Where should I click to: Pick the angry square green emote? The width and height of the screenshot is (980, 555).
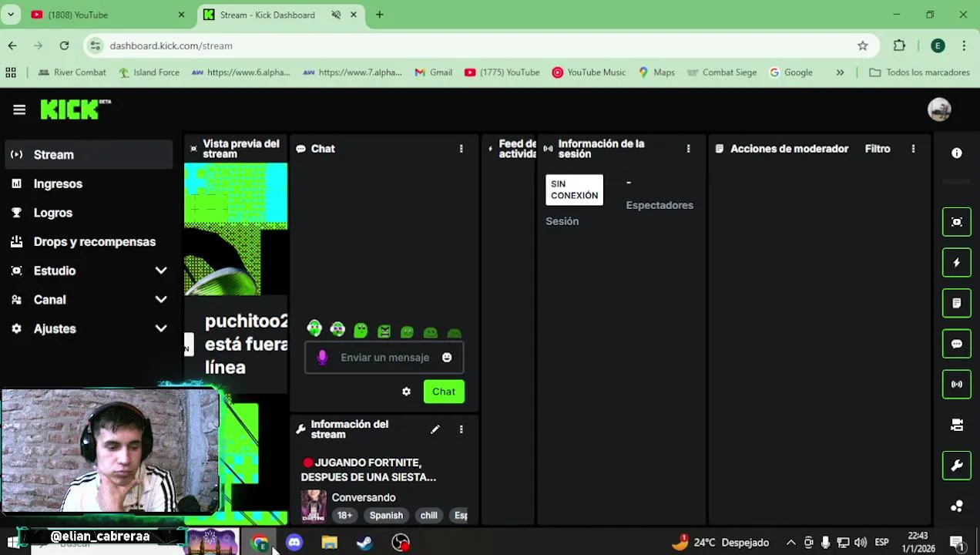coord(384,331)
